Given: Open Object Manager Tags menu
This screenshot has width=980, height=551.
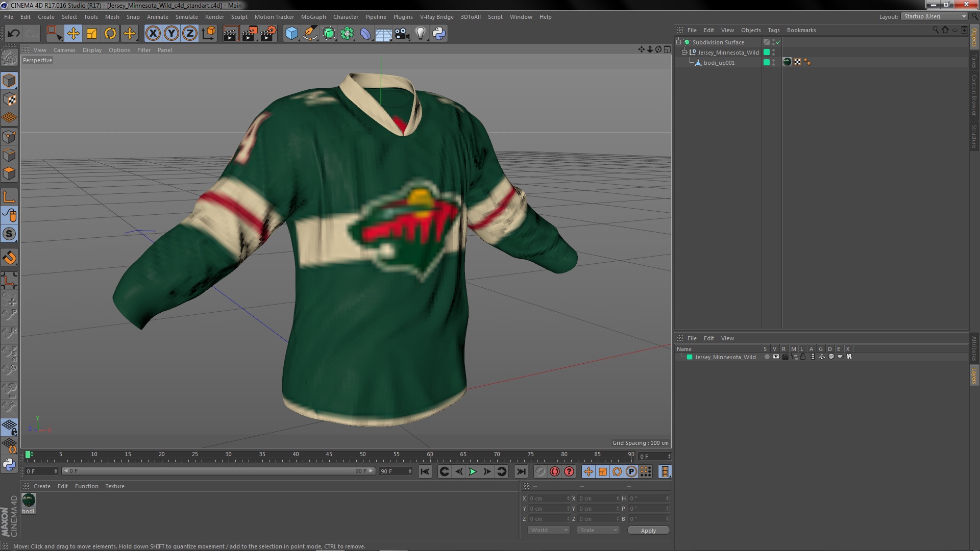Looking at the screenshot, I should pos(773,30).
